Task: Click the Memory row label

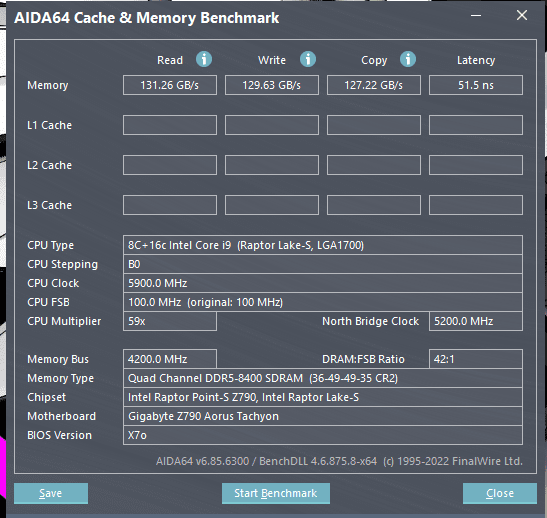Action: click(48, 85)
